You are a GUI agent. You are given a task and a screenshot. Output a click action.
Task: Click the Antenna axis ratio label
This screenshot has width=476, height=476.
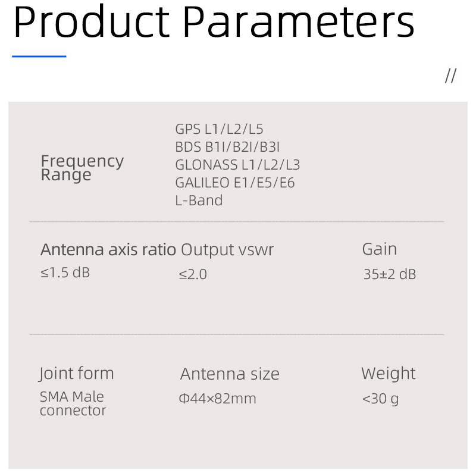click(x=108, y=249)
